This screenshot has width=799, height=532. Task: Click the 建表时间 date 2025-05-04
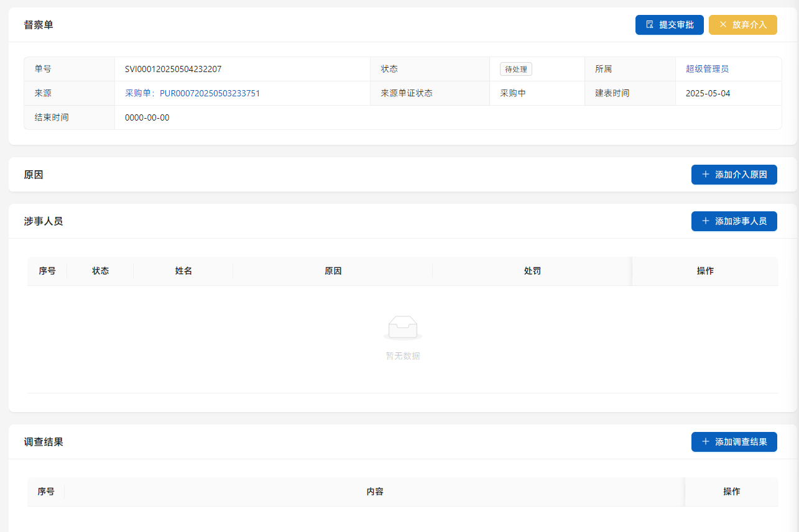tap(708, 93)
